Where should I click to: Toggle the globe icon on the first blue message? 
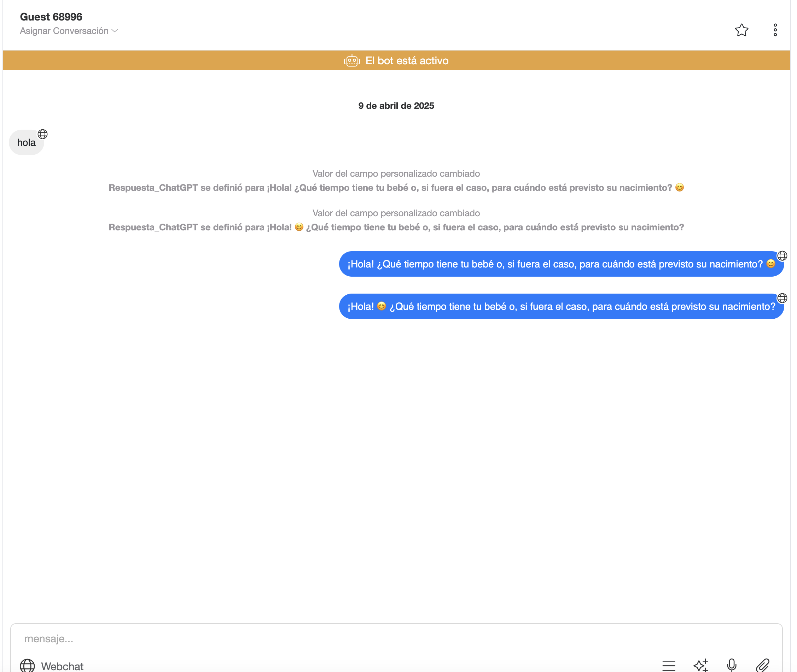[782, 255]
